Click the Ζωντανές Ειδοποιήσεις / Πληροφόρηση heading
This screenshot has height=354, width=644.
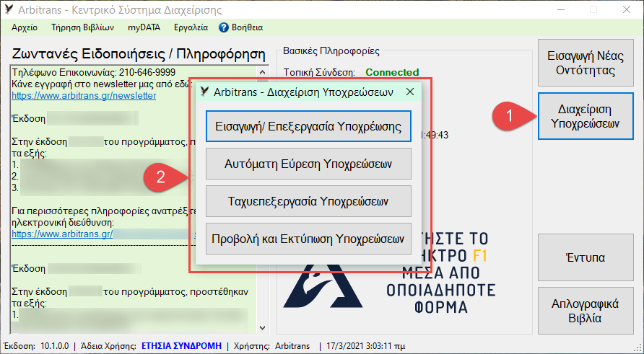[139, 54]
